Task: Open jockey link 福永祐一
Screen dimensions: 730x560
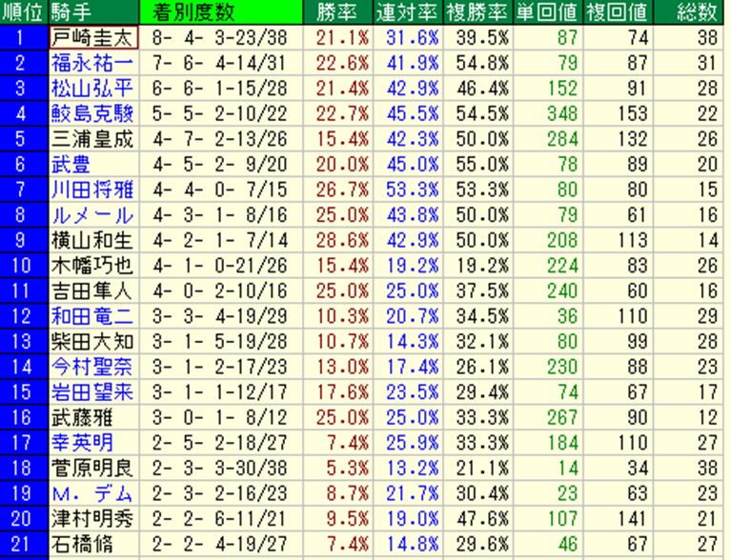Action: [92, 63]
